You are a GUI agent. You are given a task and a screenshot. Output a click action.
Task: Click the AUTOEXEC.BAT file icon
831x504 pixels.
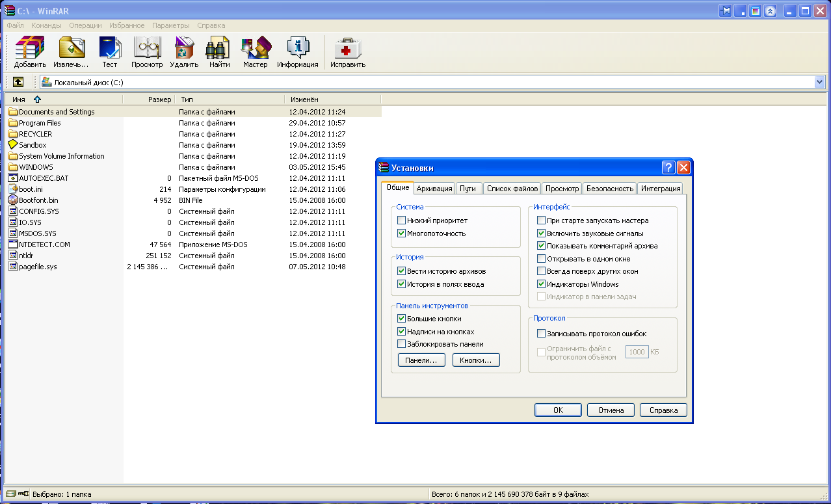tap(12, 178)
